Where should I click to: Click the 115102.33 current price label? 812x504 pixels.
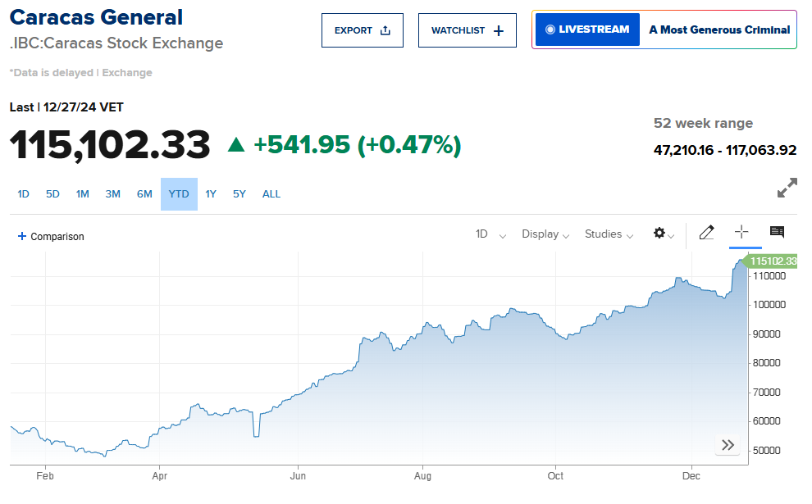click(773, 261)
